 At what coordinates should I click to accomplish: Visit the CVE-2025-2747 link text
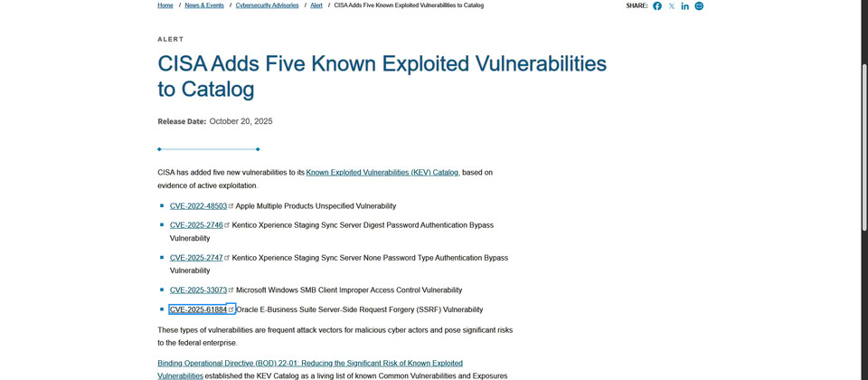(x=196, y=258)
